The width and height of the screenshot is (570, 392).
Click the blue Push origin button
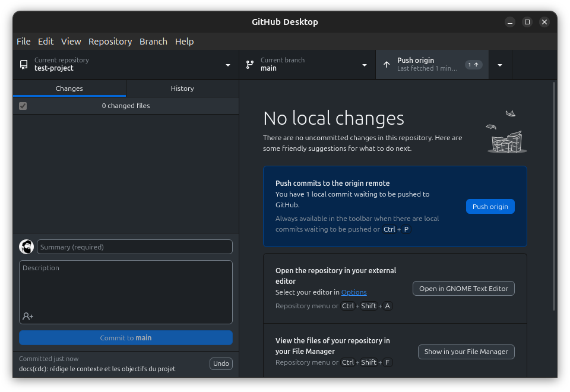[490, 207]
